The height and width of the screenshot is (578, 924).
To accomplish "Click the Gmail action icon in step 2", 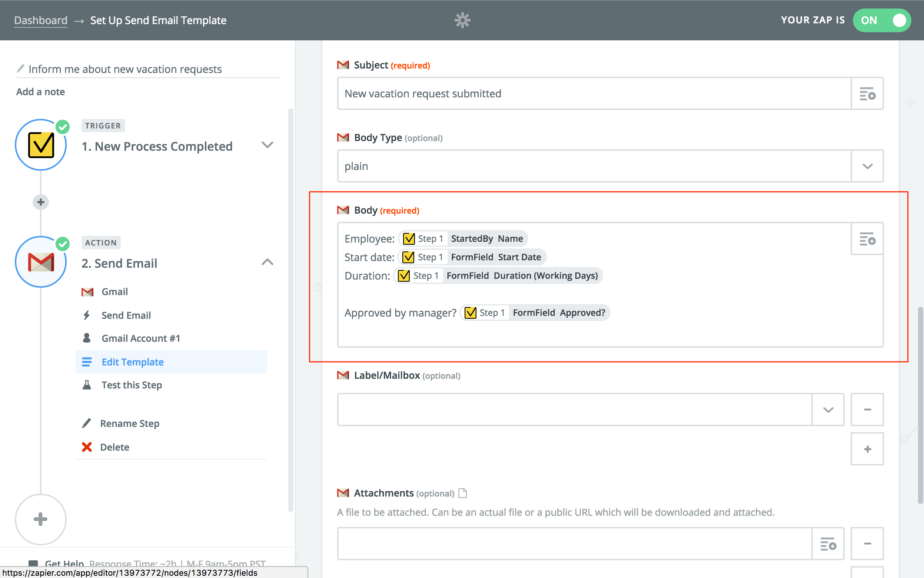I will click(41, 260).
